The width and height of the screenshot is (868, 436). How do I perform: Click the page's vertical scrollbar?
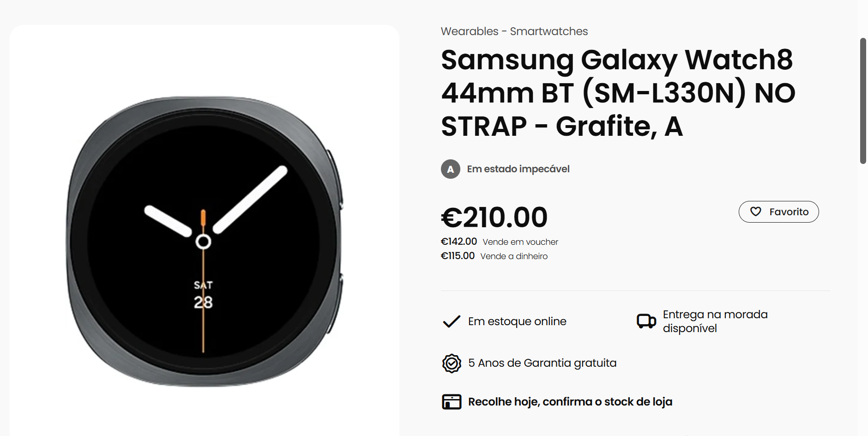pos(862,101)
